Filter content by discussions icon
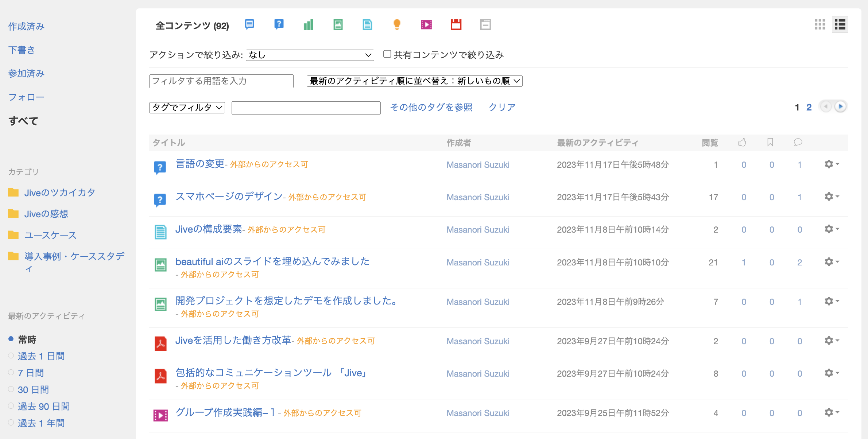This screenshot has width=868, height=439. coord(249,24)
